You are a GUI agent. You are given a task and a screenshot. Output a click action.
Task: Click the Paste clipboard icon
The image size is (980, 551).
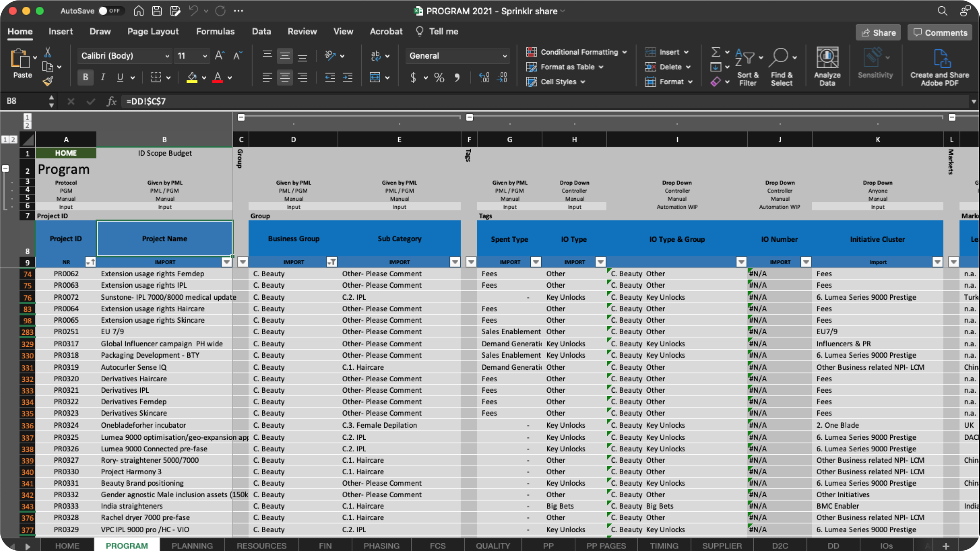[x=20, y=59]
